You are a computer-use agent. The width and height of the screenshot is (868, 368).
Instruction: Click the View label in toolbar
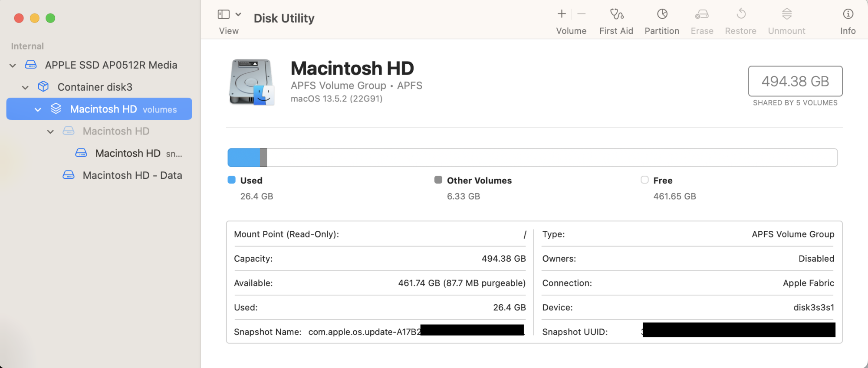[x=229, y=31]
